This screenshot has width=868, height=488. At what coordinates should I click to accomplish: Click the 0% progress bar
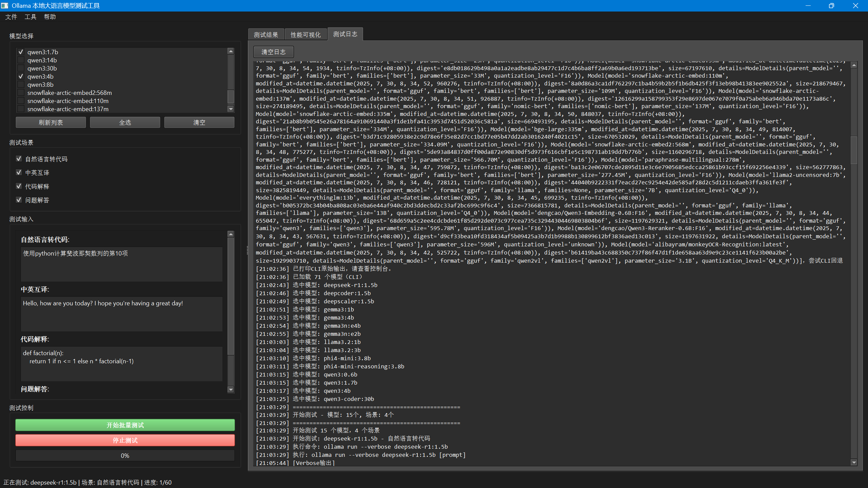click(x=125, y=455)
